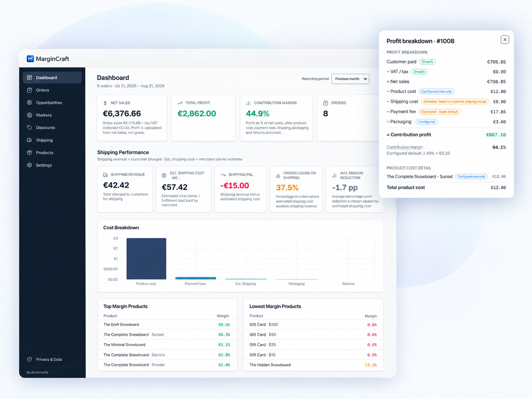The width and height of the screenshot is (532, 399).
Task: Click the Settings gear icon
Action: point(29,165)
